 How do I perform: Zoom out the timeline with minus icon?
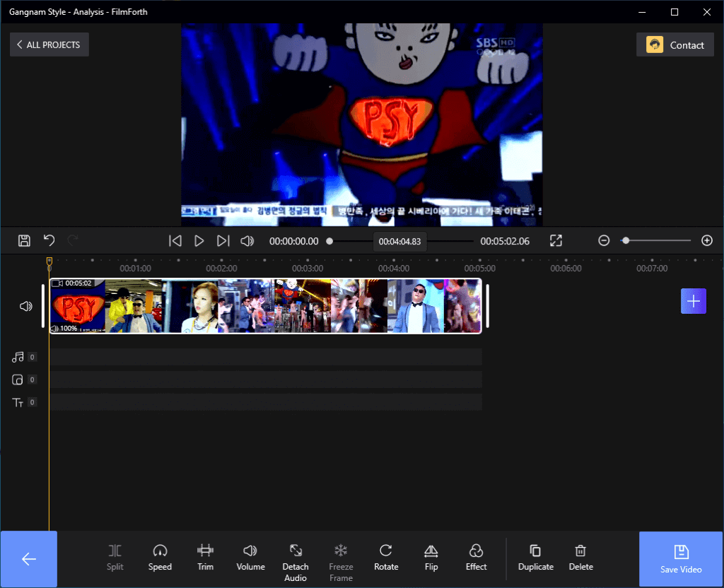tap(604, 240)
